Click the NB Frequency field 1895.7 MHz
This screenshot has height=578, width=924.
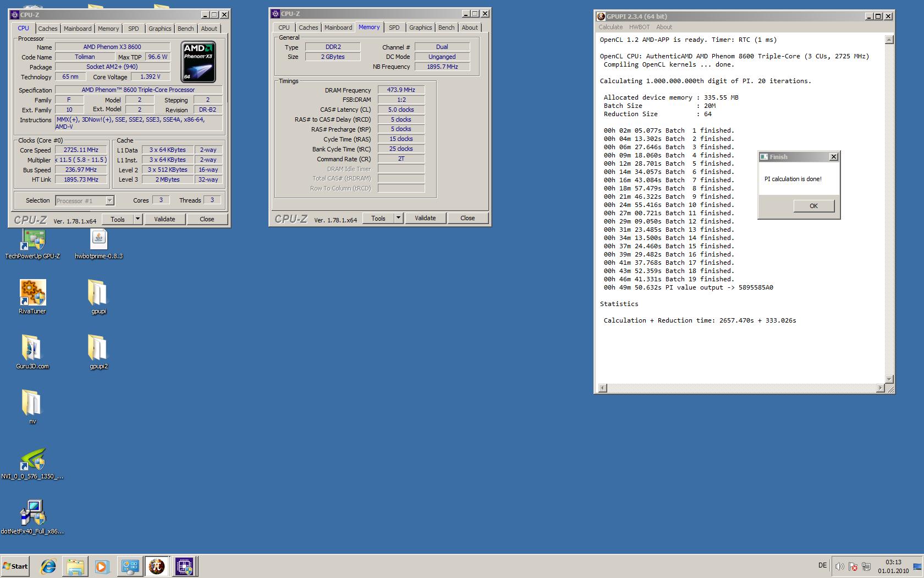[x=442, y=67]
